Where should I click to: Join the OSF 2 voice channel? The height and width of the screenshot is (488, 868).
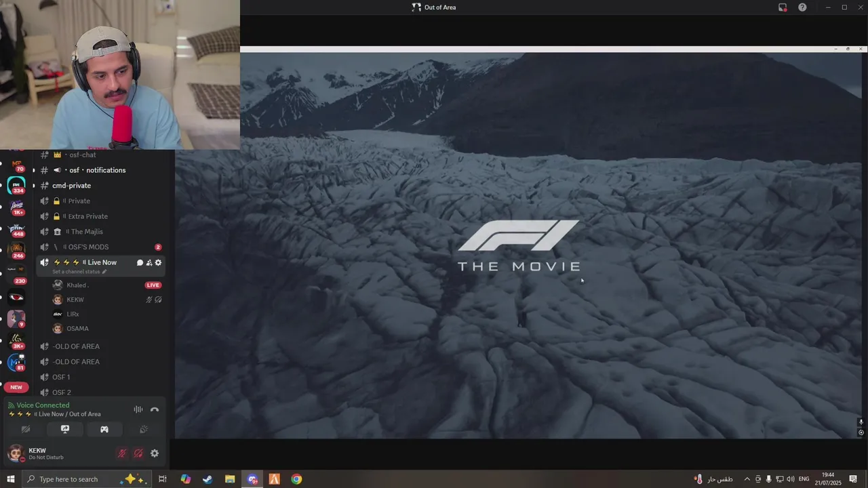point(61,392)
